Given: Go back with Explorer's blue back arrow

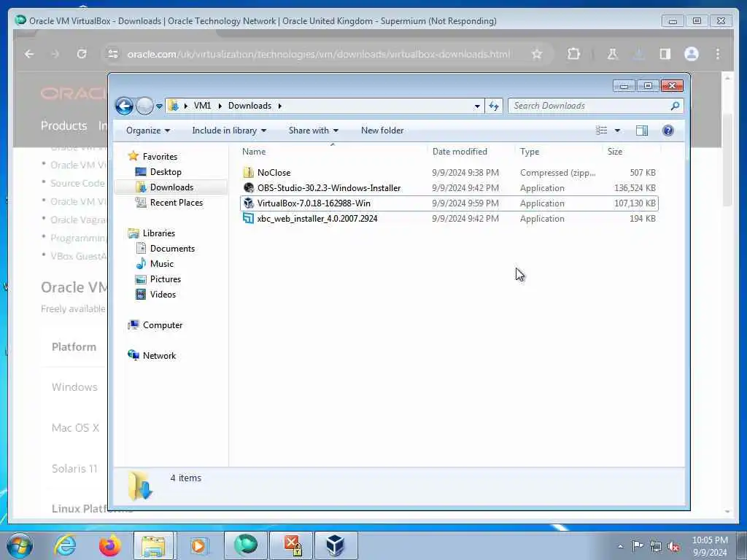Looking at the screenshot, I should click(124, 106).
